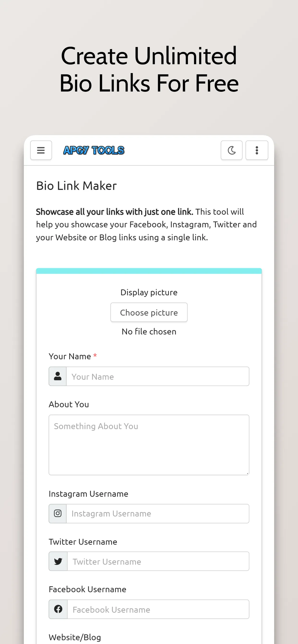
Task: Click the person icon beside Your Name
Action: coord(57,376)
